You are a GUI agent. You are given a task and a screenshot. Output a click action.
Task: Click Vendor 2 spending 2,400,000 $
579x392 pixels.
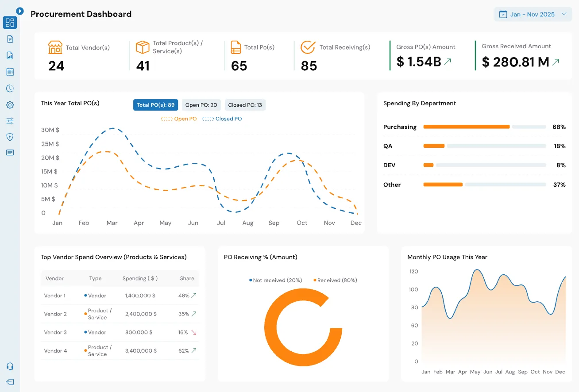[x=141, y=314]
